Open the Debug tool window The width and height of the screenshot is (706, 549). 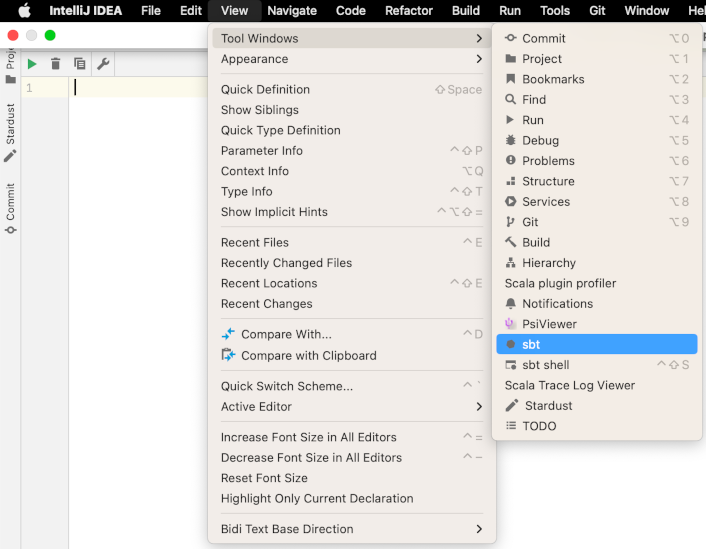(x=540, y=141)
